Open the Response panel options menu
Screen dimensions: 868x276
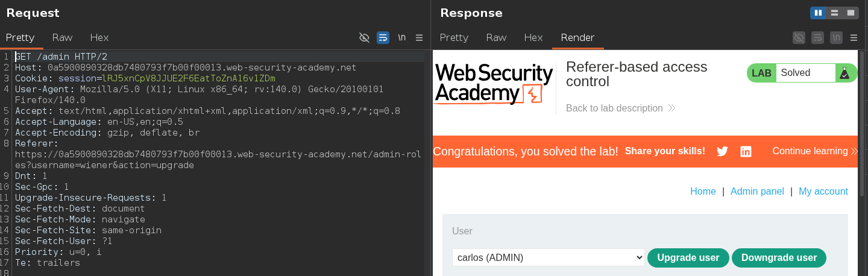coord(854,37)
